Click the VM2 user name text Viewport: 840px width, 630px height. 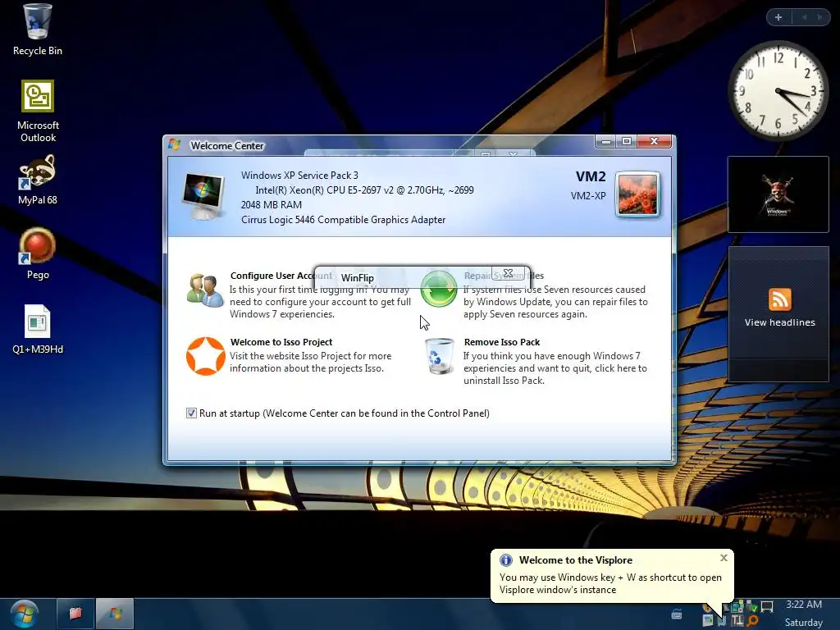pos(591,176)
